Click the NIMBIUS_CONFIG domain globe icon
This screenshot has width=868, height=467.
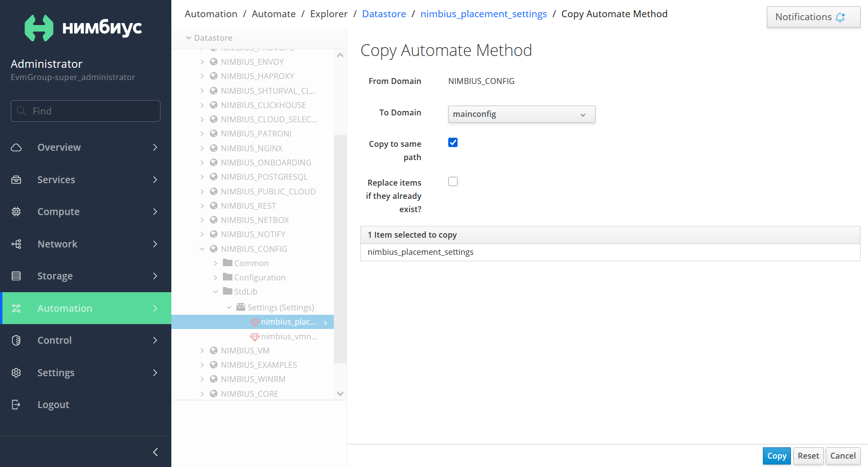pos(214,249)
